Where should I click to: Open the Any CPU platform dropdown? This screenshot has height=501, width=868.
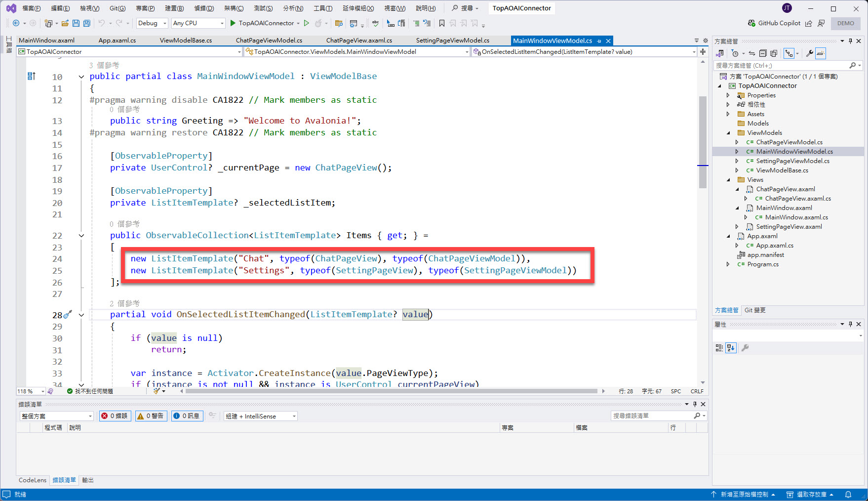[x=198, y=23]
